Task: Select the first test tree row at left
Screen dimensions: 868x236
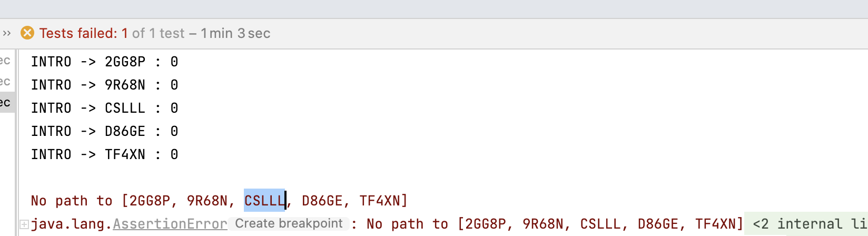Action: 6,61
